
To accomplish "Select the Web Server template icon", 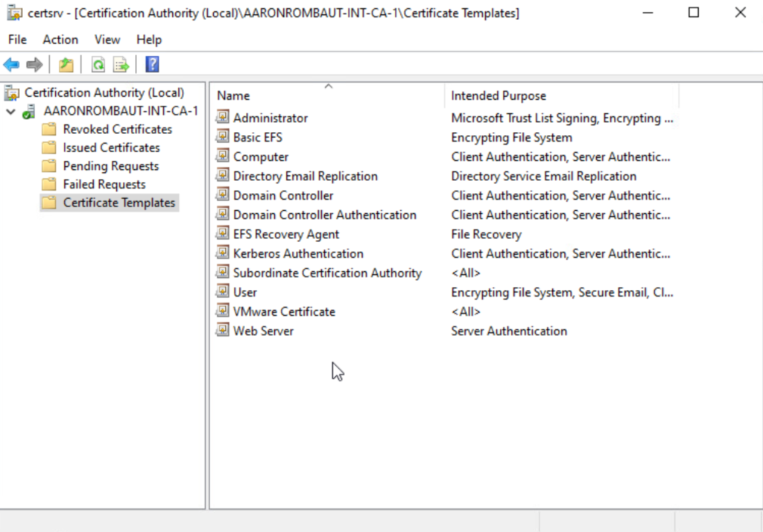I will (223, 330).
